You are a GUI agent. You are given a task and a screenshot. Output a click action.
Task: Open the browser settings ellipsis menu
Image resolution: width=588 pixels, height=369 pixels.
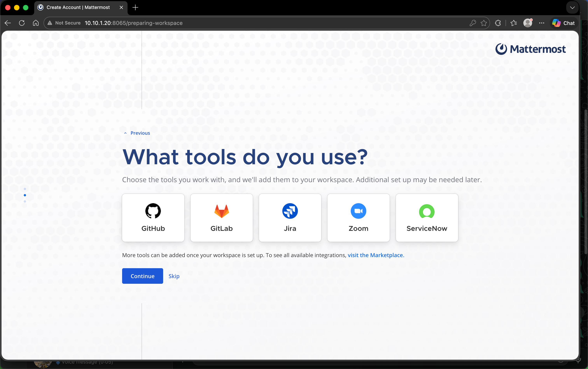[x=542, y=23]
